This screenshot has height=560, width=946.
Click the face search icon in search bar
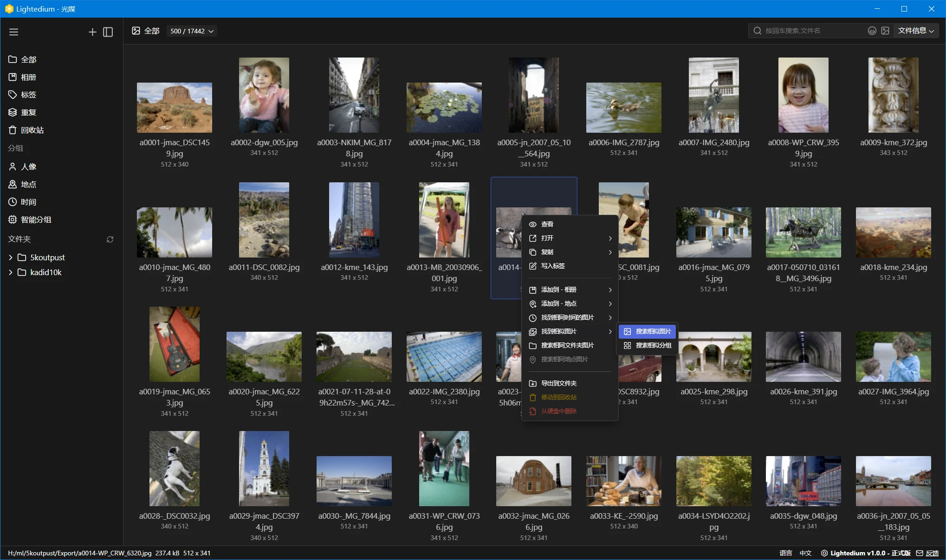click(872, 31)
